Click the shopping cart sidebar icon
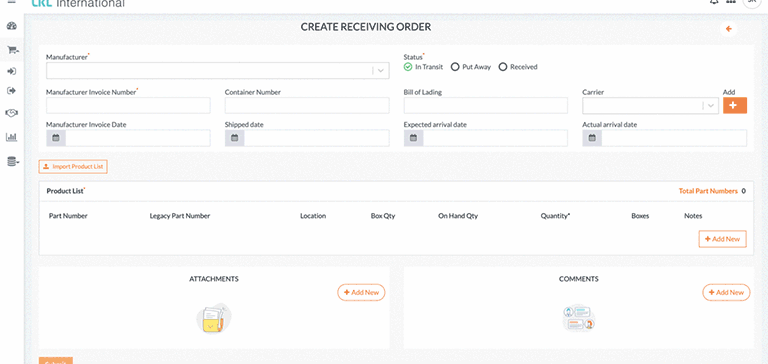The width and height of the screenshot is (768, 364). point(12,50)
